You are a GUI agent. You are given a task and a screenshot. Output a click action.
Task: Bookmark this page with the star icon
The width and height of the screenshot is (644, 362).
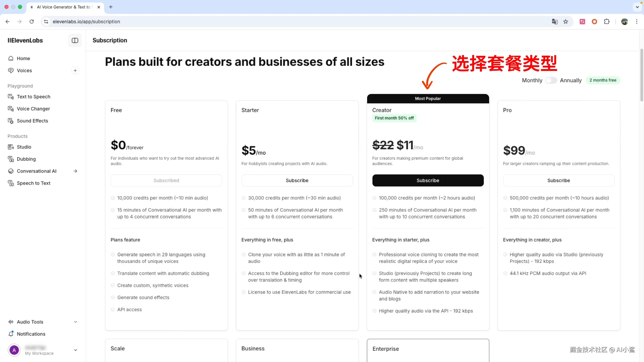(566, 22)
